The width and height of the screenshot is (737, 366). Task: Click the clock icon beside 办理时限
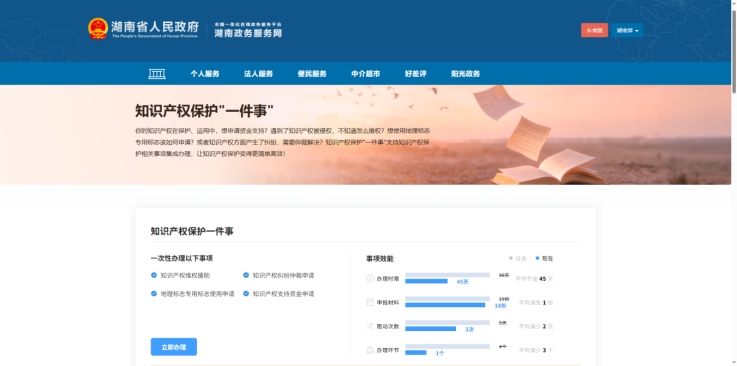click(x=370, y=279)
